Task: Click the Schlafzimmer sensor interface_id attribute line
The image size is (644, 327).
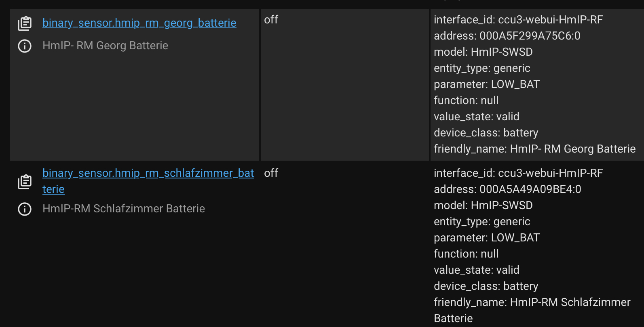Action: (x=518, y=173)
